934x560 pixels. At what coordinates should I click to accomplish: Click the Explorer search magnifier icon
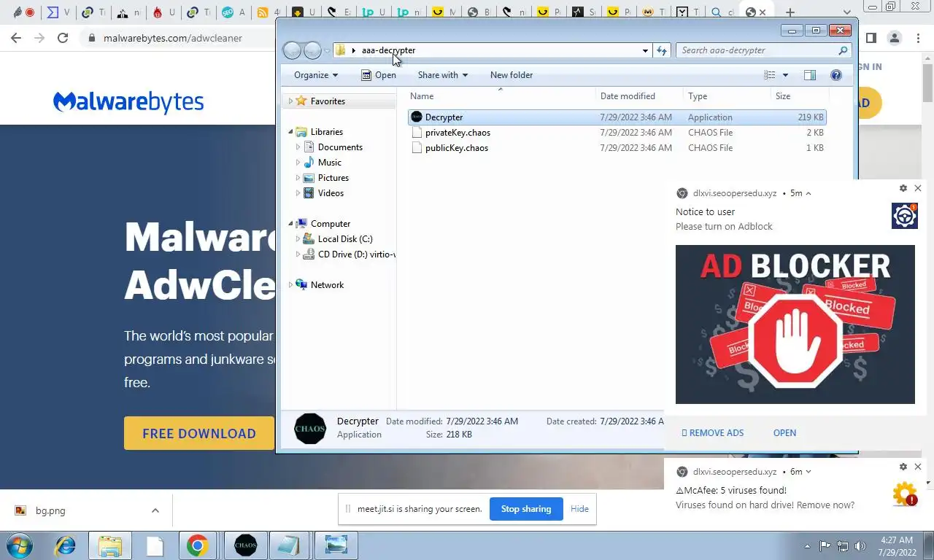843,50
